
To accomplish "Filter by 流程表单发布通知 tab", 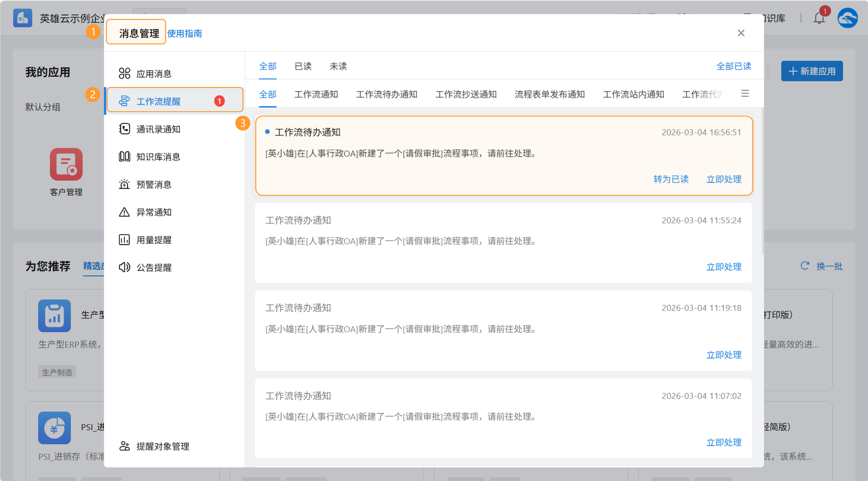I will pyautogui.click(x=549, y=94).
